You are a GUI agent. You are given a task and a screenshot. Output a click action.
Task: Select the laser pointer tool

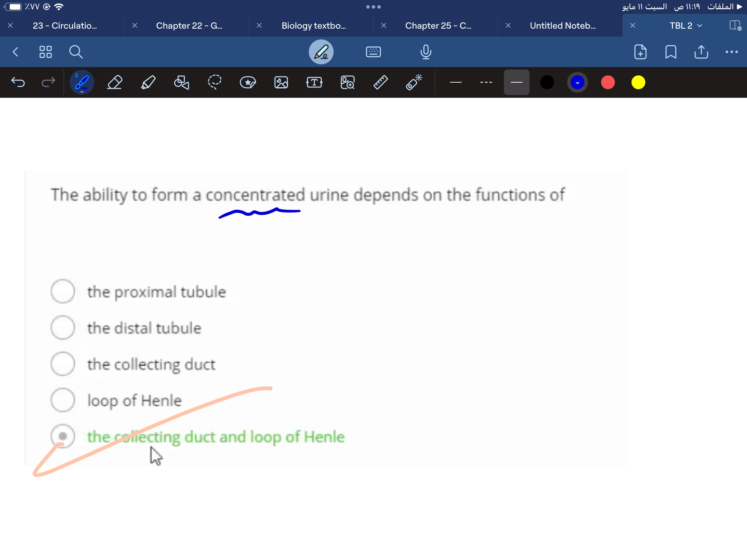414,83
